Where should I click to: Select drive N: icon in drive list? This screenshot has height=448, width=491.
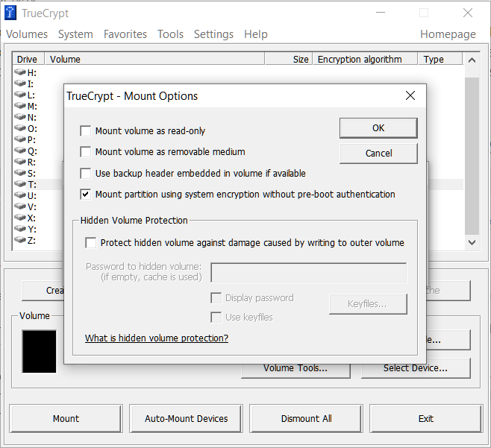click(20, 117)
